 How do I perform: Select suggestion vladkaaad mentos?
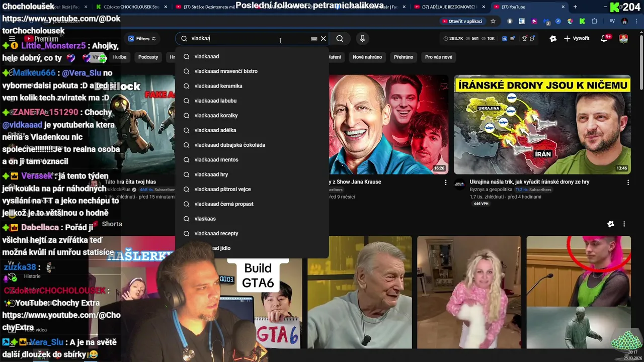[x=252, y=160]
